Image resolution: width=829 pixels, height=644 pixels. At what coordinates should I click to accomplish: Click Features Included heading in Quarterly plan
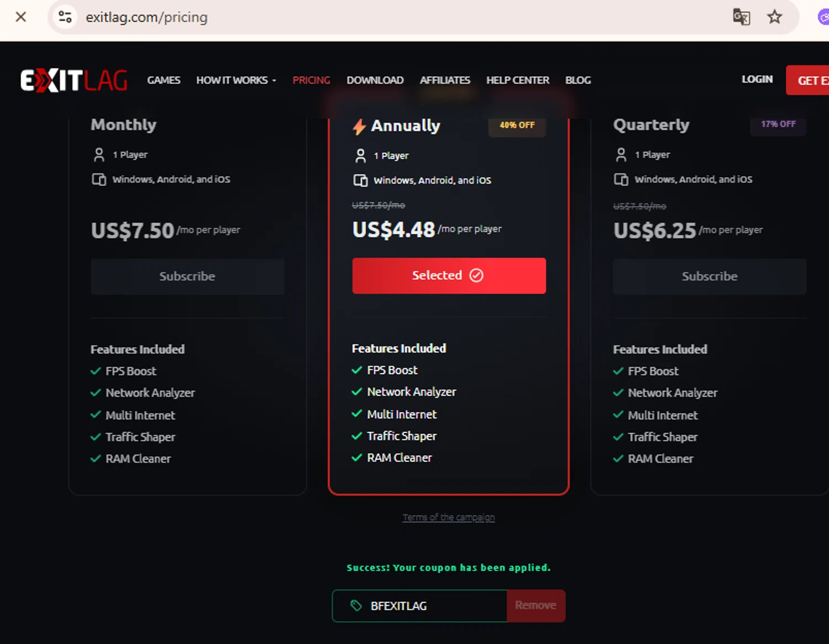[x=660, y=349]
